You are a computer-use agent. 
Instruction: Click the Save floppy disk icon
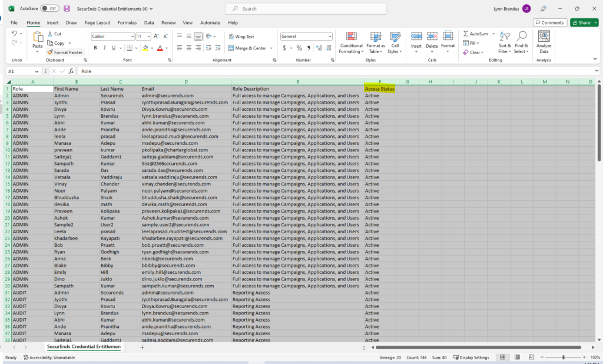tap(67, 8)
